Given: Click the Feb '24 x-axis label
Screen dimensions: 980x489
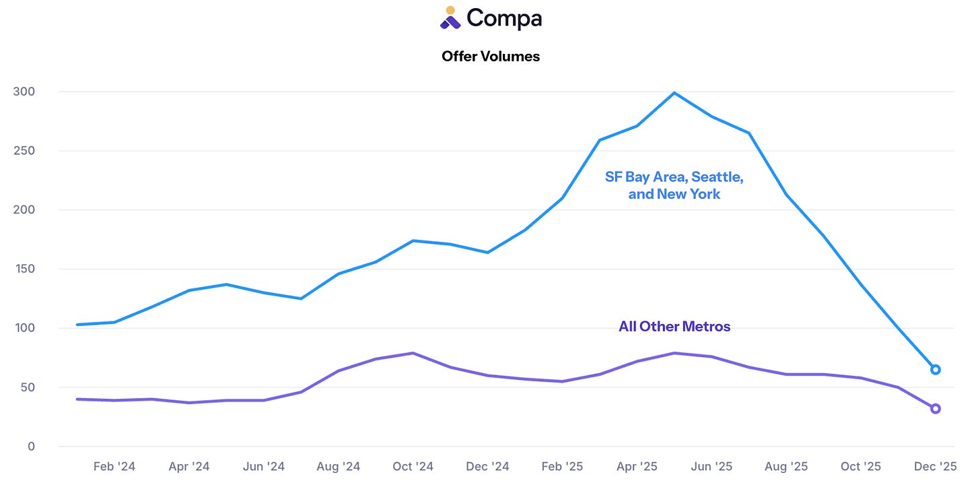Looking at the screenshot, I should (114, 467).
